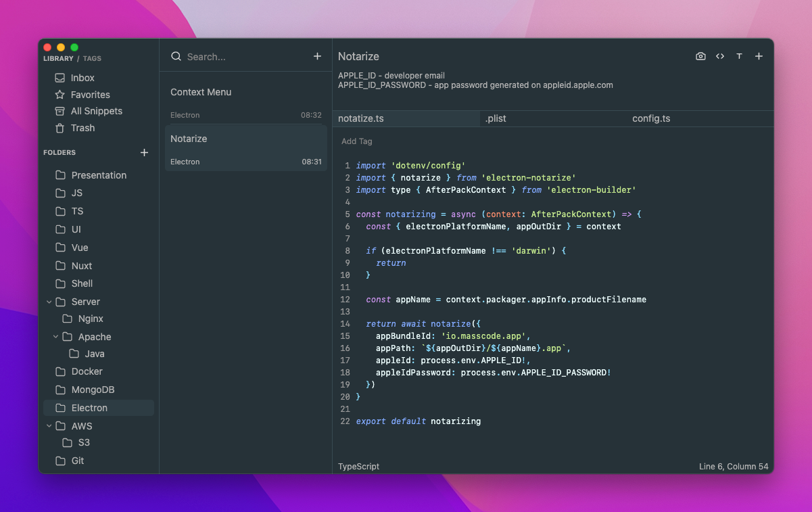Collapse the Server folder chevron
812x512 pixels.
pyautogui.click(x=49, y=302)
